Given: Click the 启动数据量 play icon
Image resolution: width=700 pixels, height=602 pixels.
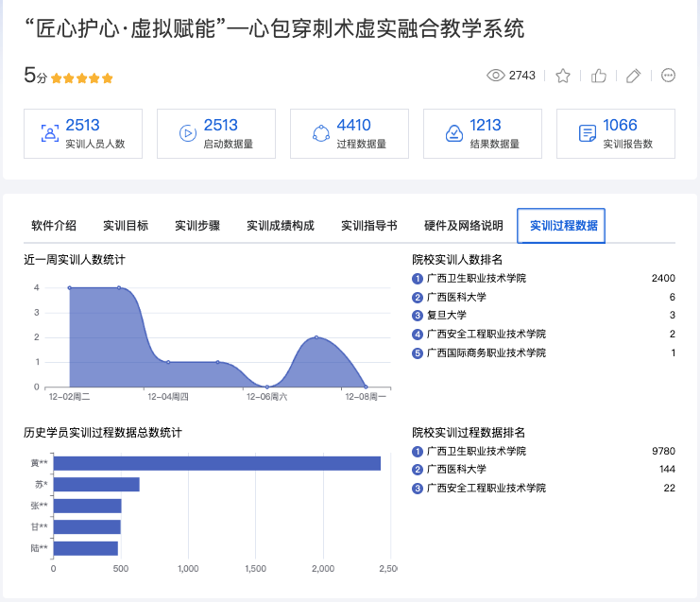Looking at the screenshot, I should pyautogui.click(x=187, y=133).
